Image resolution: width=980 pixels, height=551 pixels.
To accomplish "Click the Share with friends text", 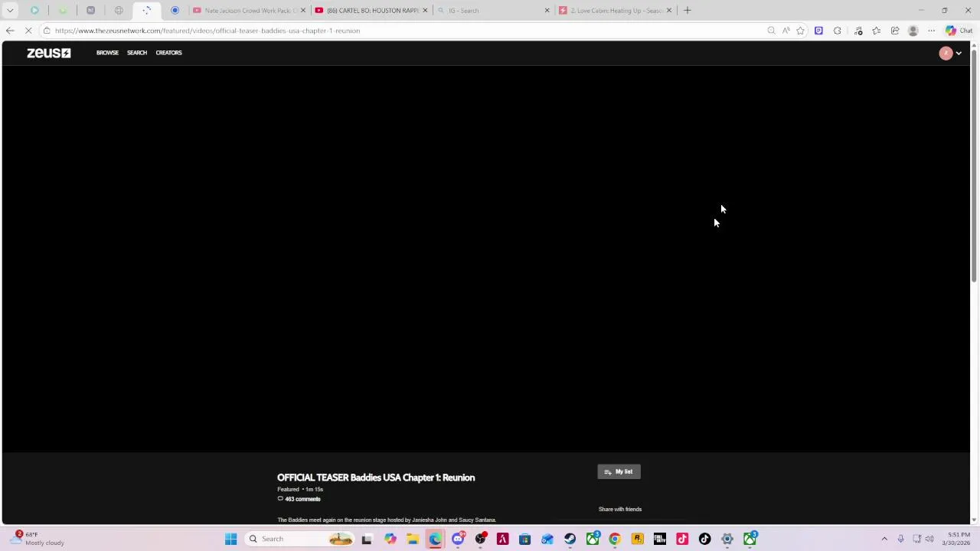I will 620,509.
